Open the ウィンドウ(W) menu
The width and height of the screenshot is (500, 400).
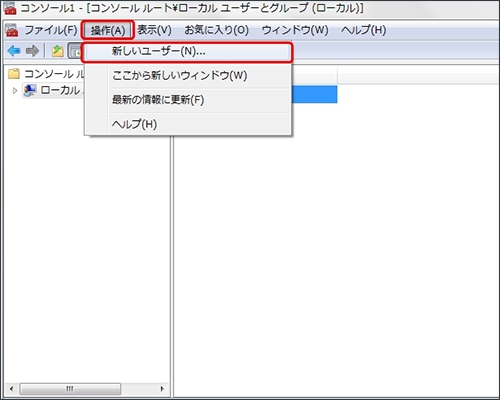295,30
